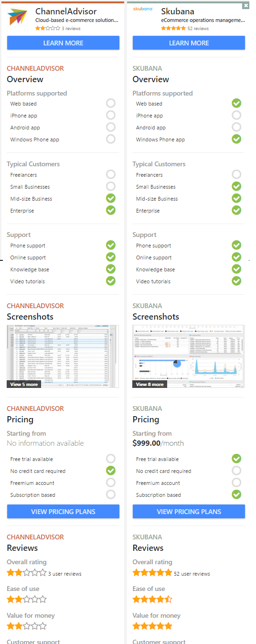Click the Skubana logo icon
Screen dimensions: 256x644
(x=143, y=9)
